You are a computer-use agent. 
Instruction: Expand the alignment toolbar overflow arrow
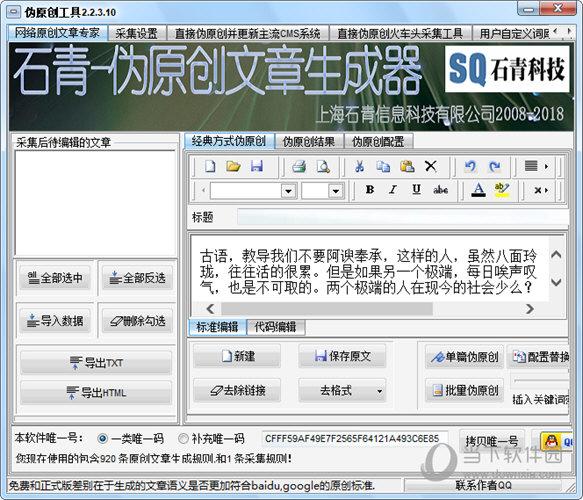(546, 166)
